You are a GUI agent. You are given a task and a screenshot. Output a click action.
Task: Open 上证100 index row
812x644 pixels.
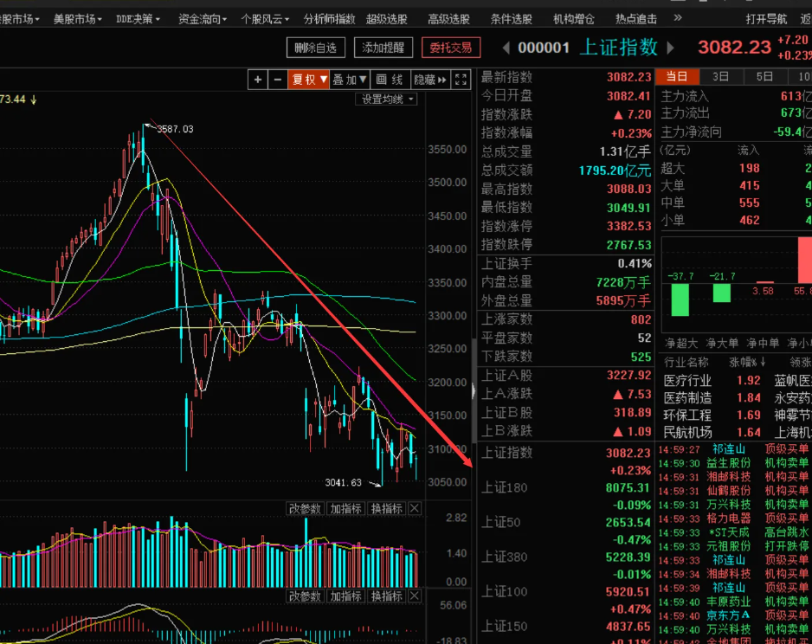click(566, 600)
